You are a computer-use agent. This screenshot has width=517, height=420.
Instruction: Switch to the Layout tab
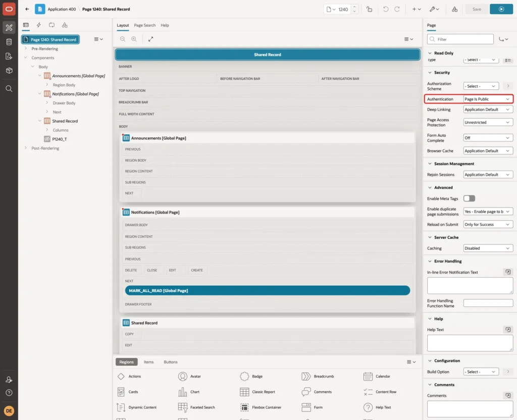point(123,25)
